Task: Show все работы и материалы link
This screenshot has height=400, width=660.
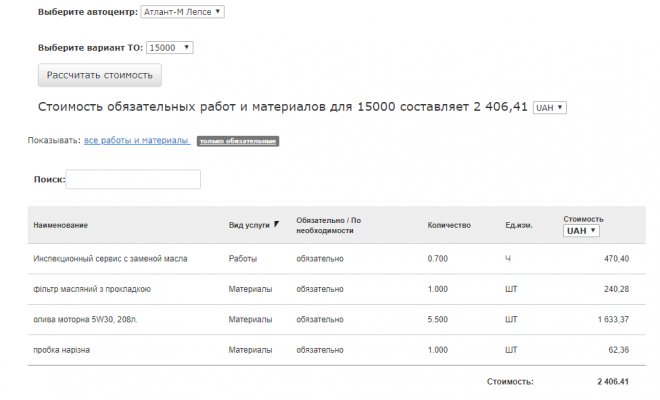Action: pyautogui.click(x=137, y=140)
